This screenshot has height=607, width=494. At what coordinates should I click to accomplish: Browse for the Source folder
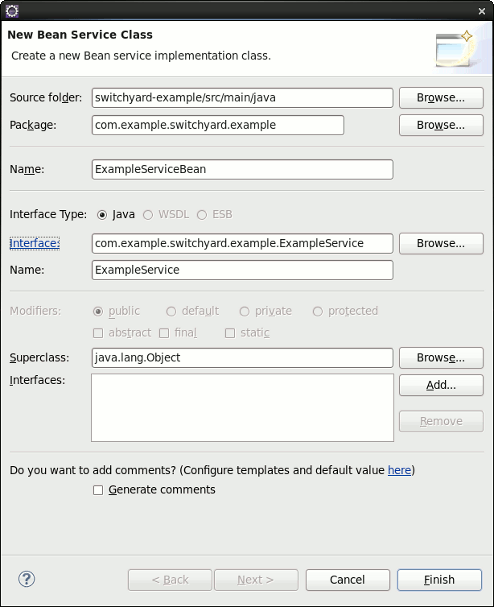(441, 98)
